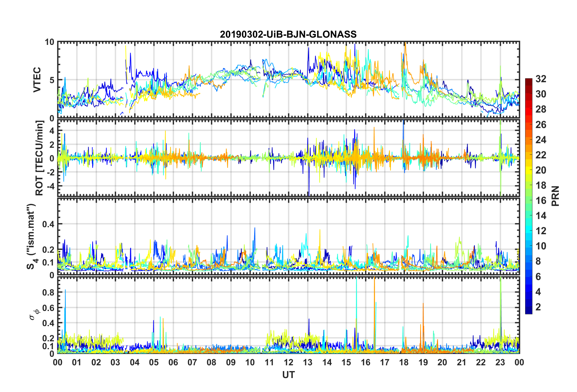This screenshot has height=392, width=577.
Task: Click colorbar tick value 16
Action: pyautogui.click(x=541, y=201)
